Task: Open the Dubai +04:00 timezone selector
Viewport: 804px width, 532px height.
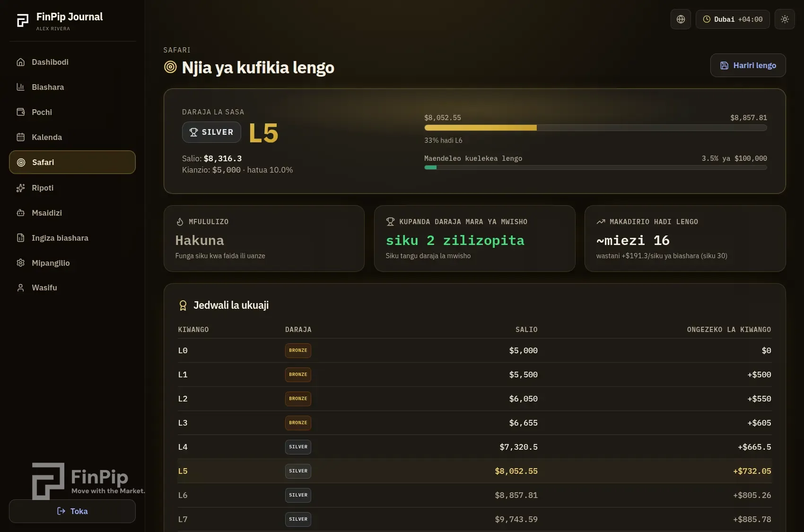Action: tap(733, 19)
